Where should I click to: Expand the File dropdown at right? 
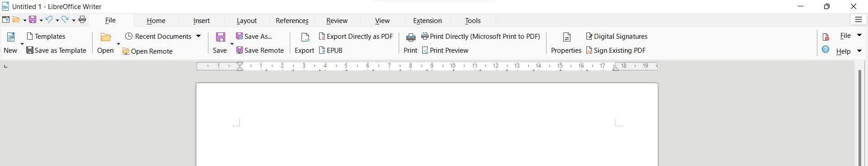tap(859, 35)
